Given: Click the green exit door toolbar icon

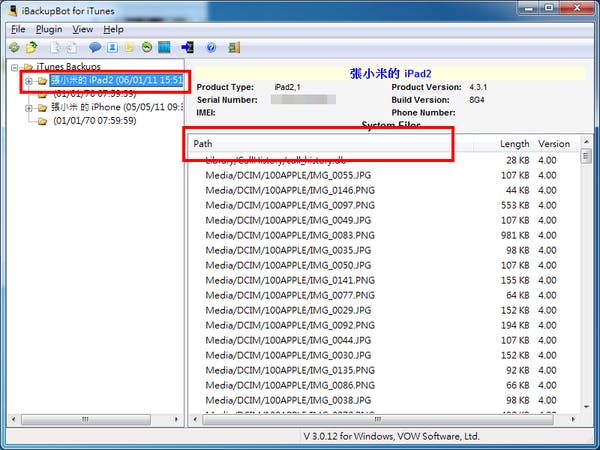Looking at the screenshot, I should tap(234, 47).
